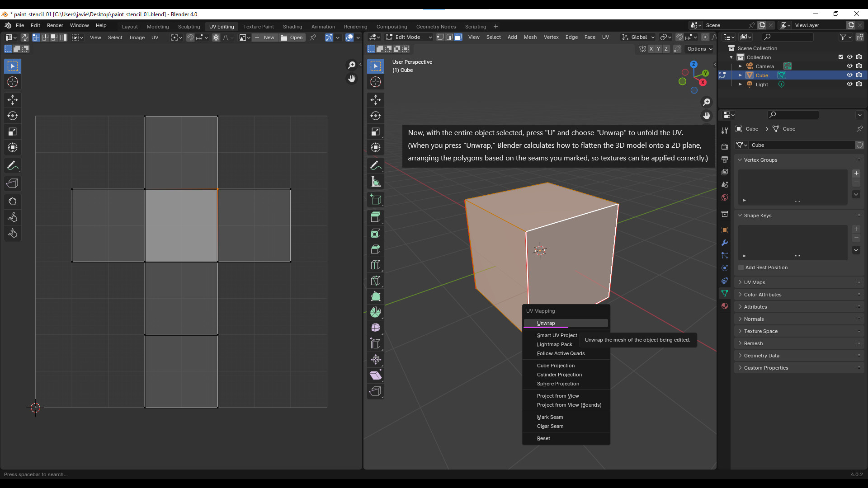Click Reset in UV Mapping menu
The image size is (868, 488).
point(566,438)
